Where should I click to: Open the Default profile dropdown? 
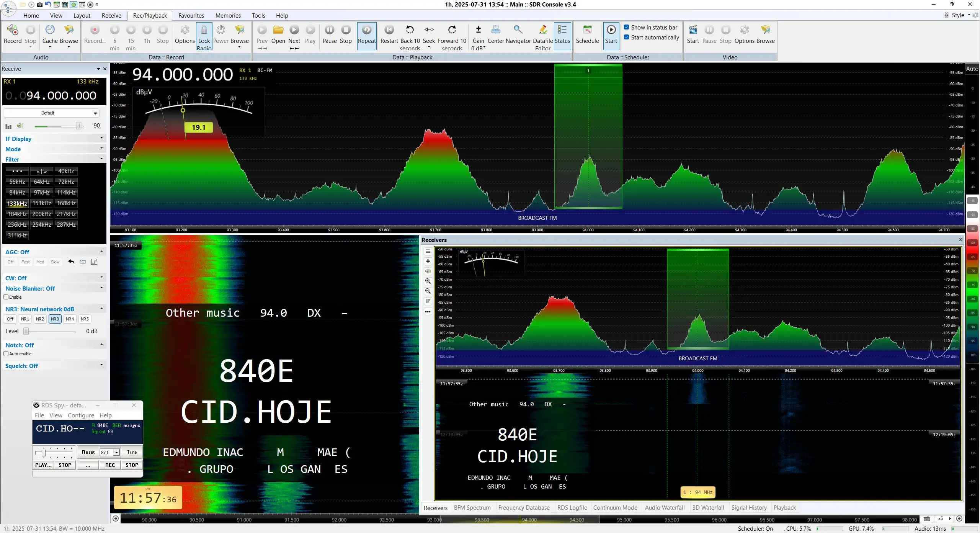click(52, 113)
